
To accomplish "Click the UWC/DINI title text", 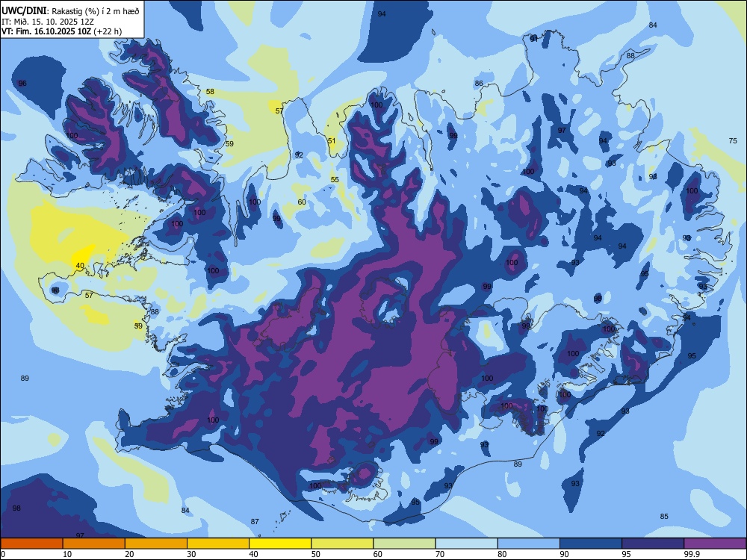I will coord(24,11).
